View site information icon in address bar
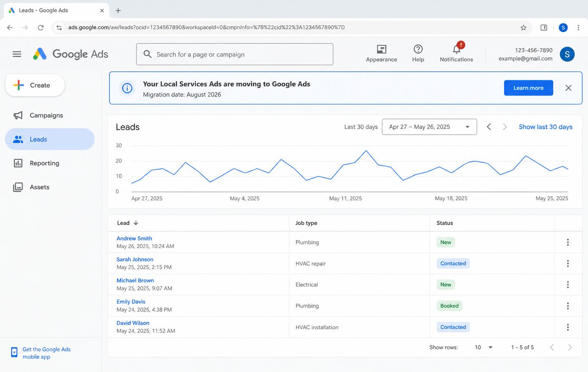This screenshot has width=588, height=372. click(59, 27)
